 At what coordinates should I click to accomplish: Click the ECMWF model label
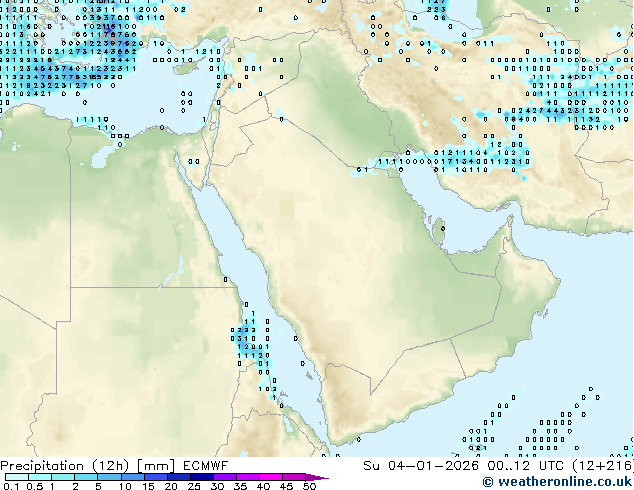point(205,466)
